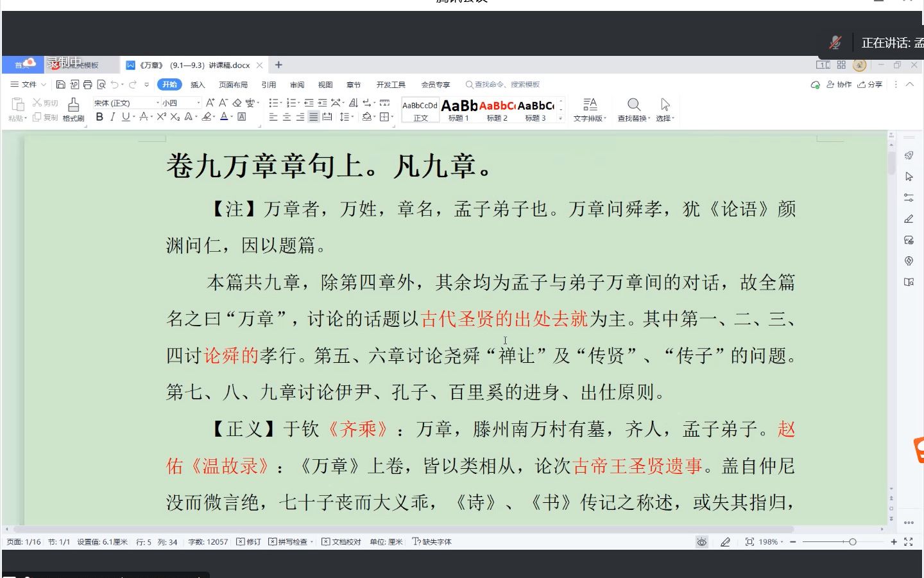The image size is (924, 578).
Task: Toggle 修订 track changes in status bar
Action: [x=249, y=542]
